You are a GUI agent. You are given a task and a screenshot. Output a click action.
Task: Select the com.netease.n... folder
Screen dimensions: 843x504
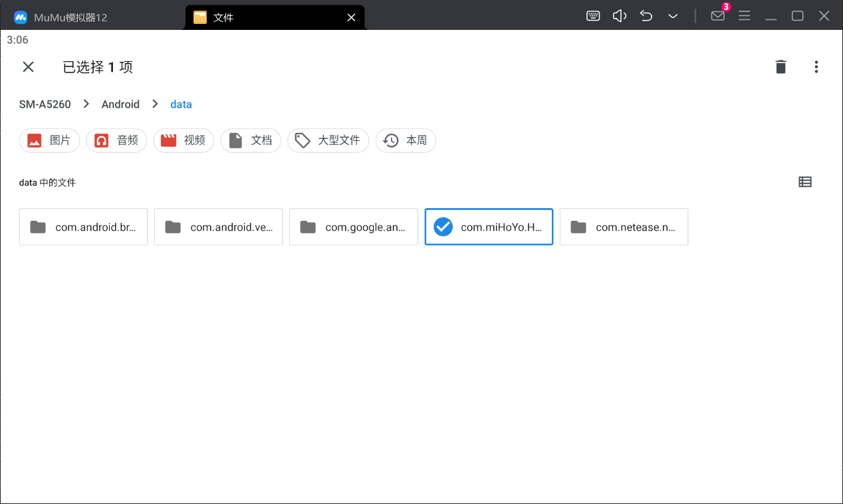tap(624, 227)
